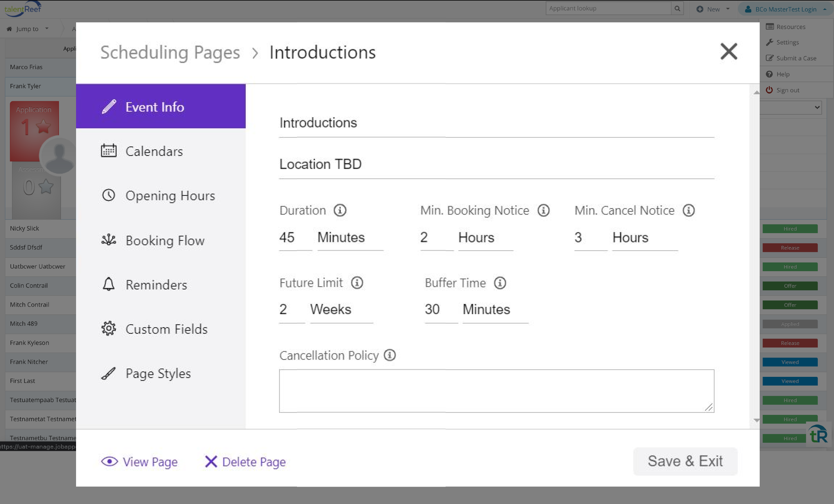Click the Duration info icon
Image resolution: width=834 pixels, height=504 pixels.
tap(340, 210)
